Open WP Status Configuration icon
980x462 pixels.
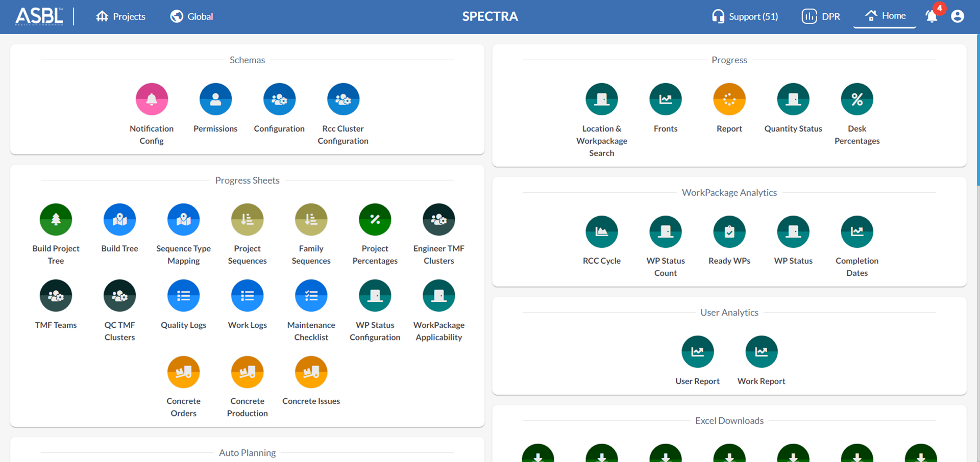[375, 295]
